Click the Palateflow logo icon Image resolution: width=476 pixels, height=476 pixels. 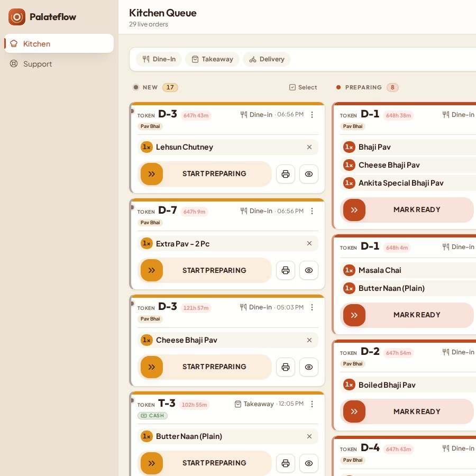(17, 17)
